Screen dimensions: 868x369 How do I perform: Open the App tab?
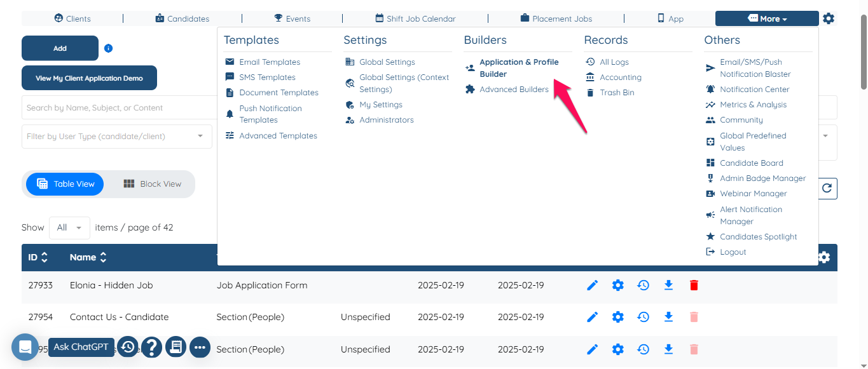pos(670,18)
